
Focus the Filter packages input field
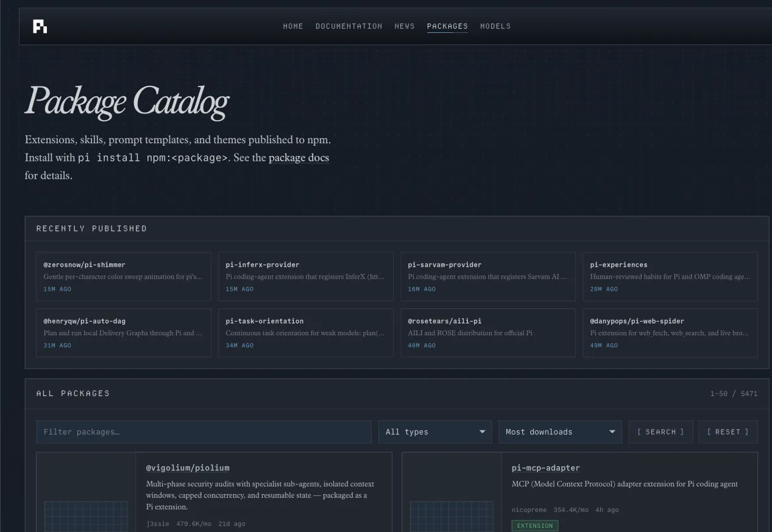click(204, 432)
